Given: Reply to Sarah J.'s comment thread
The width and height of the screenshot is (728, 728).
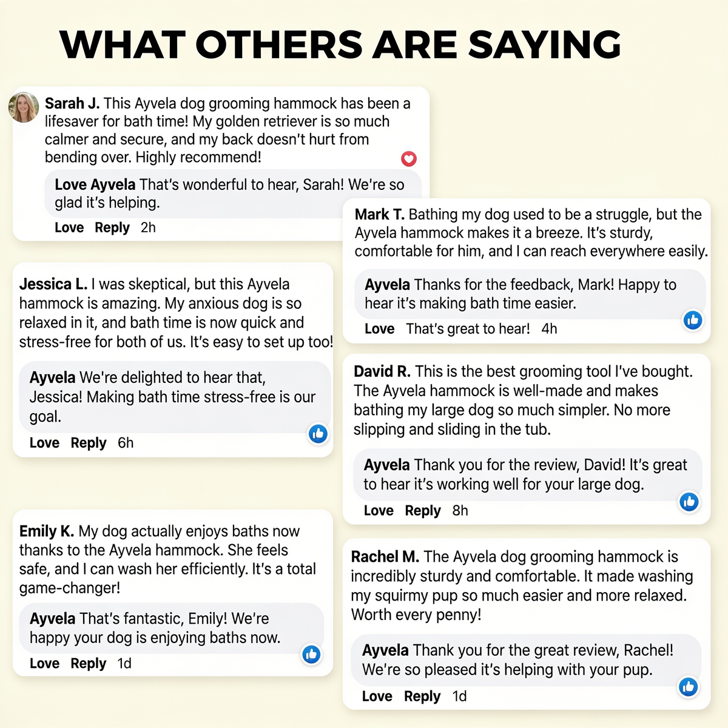Looking at the screenshot, I should click(x=112, y=227).
